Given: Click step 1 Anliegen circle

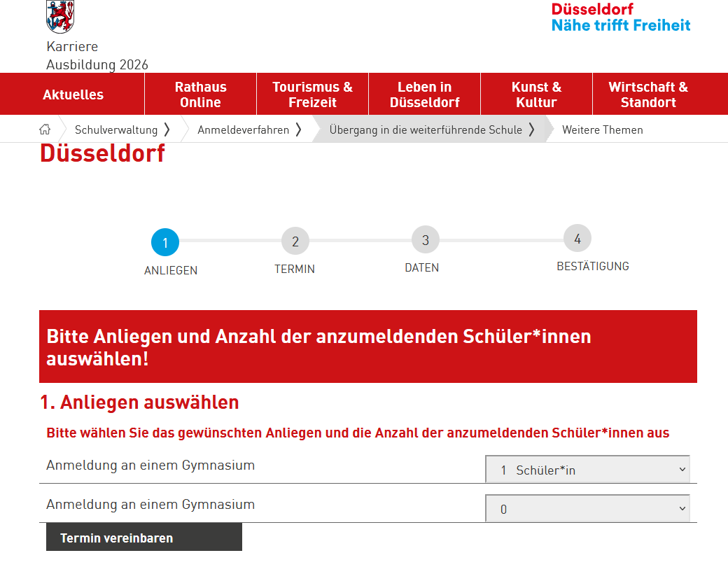Looking at the screenshot, I should (x=165, y=243).
